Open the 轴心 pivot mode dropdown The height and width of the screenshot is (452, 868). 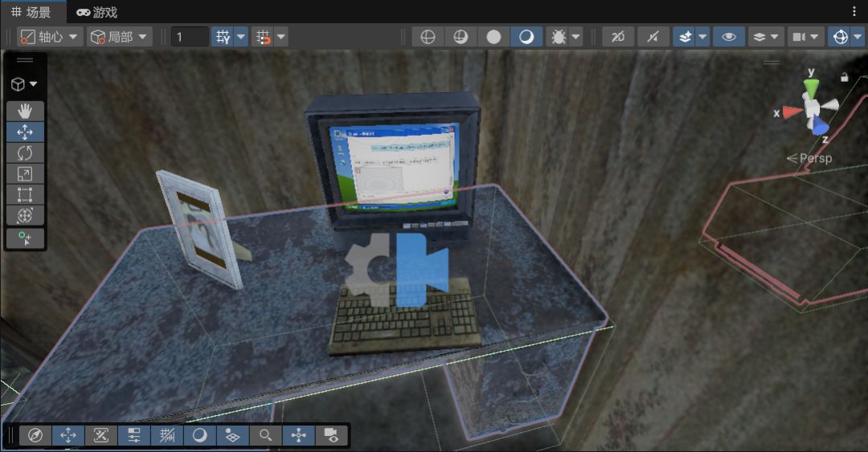50,37
